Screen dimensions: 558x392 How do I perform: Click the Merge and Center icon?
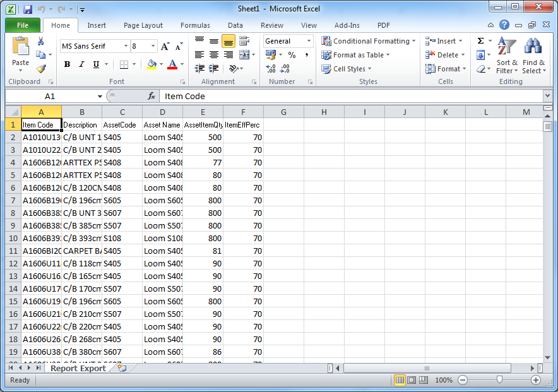[244, 55]
